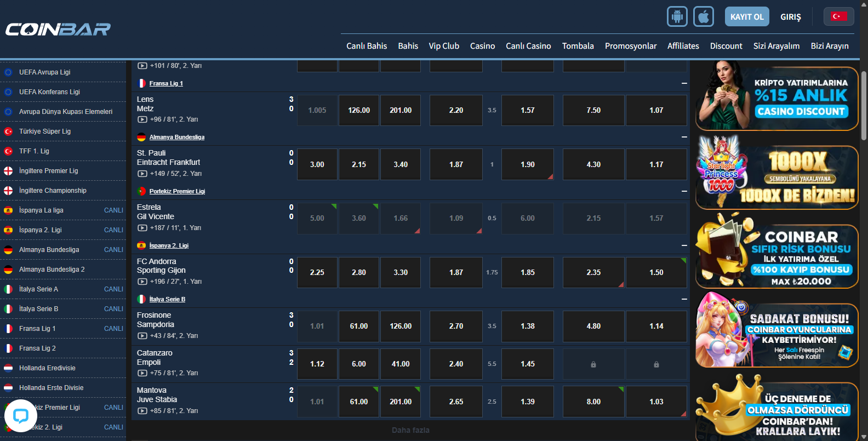The width and height of the screenshot is (868, 441).
Task: Pick the 2.25 odds for FC Andorra
Action: [317, 272]
